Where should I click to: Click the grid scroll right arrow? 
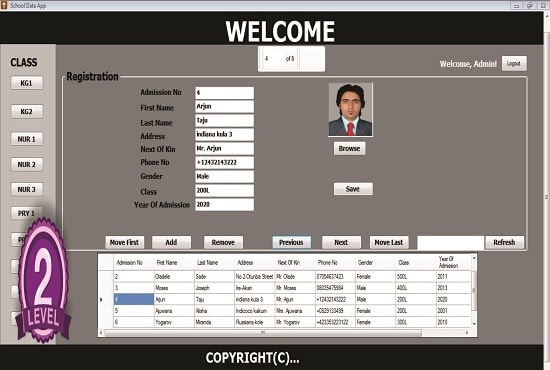pos(467,332)
